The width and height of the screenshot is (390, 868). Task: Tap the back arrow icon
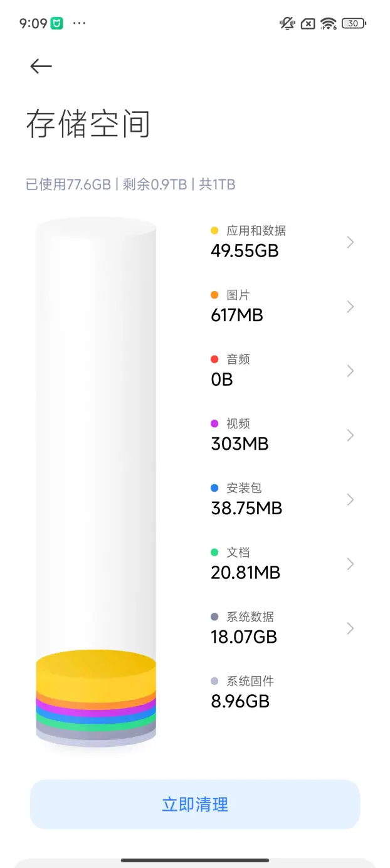(41, 66)
